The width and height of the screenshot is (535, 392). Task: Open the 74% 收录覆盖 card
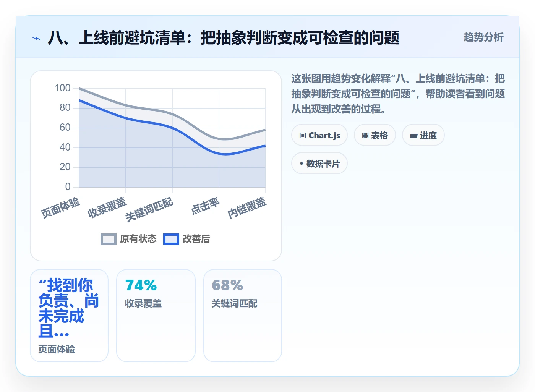pos(156,316)
